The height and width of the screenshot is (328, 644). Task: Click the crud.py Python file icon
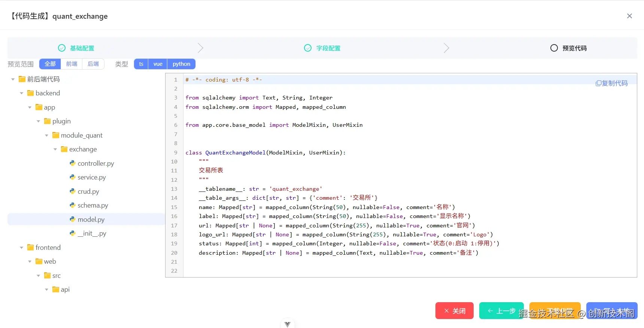(73, 191)
